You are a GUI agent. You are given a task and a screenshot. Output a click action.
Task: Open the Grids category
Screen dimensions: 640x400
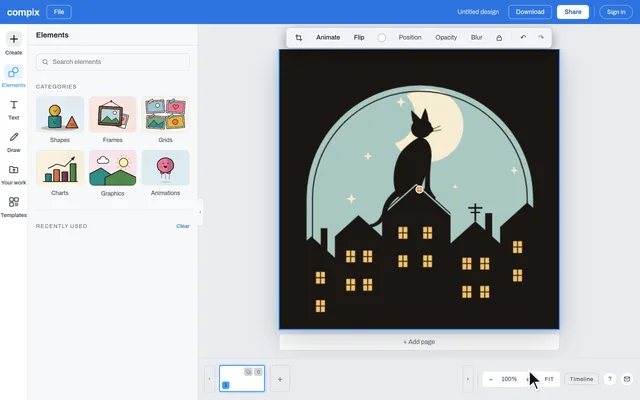pos(165,120)
